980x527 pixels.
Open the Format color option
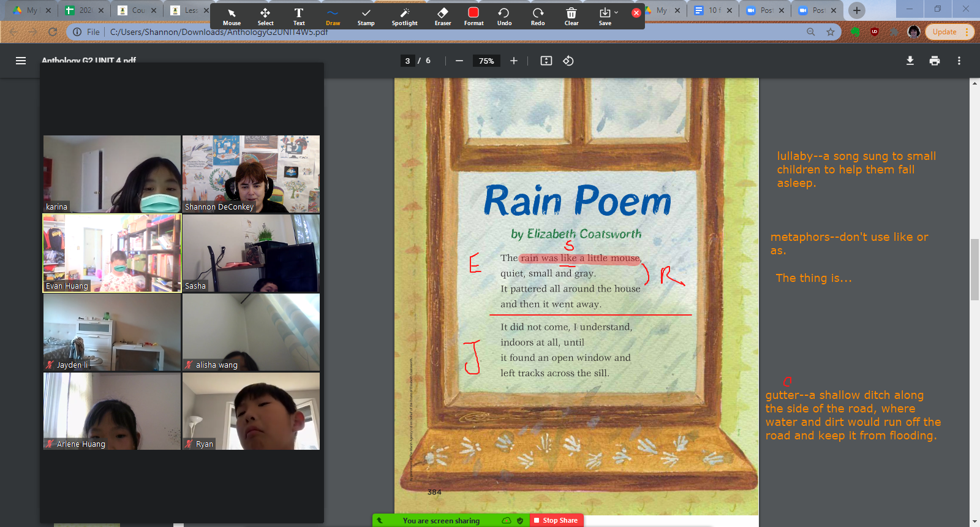pyautogui.click(x=473, y=17)
